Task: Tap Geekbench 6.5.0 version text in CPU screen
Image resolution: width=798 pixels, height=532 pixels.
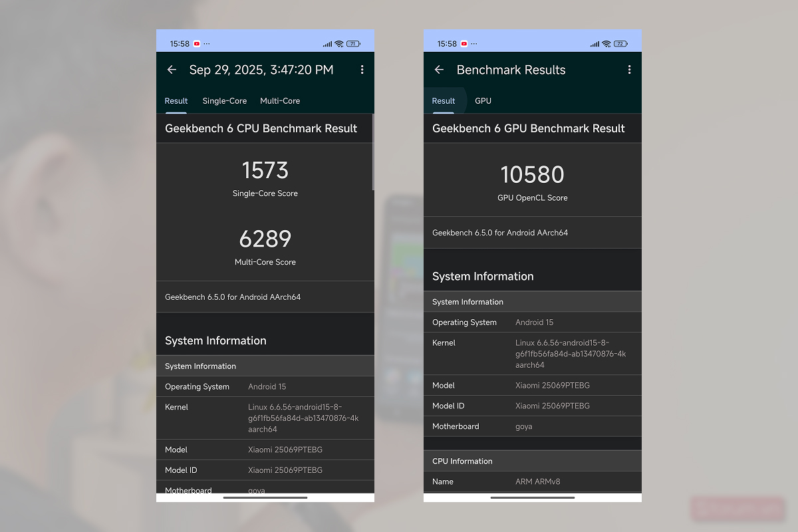Action: (233, 297)
